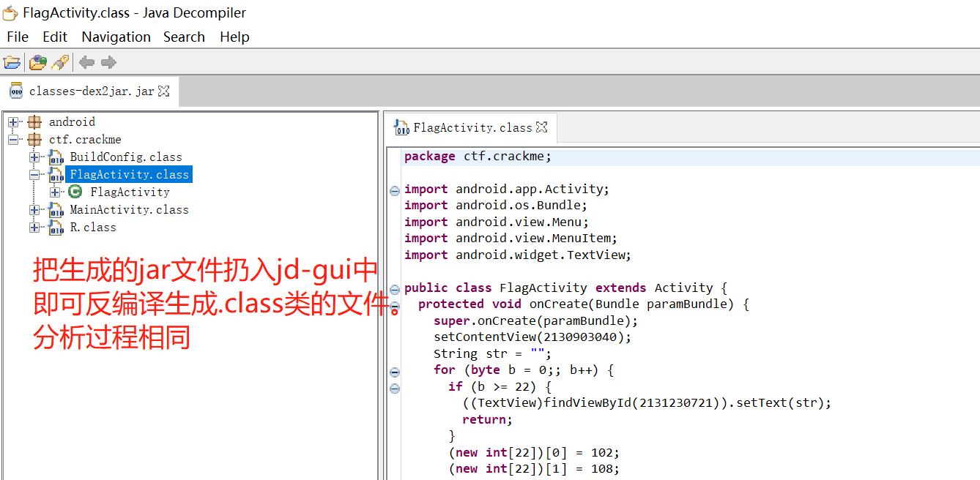Click the FlagActivity.class file icon in tree
The width and height of the screenshot is (980, 480).
[x=56, y=175]
